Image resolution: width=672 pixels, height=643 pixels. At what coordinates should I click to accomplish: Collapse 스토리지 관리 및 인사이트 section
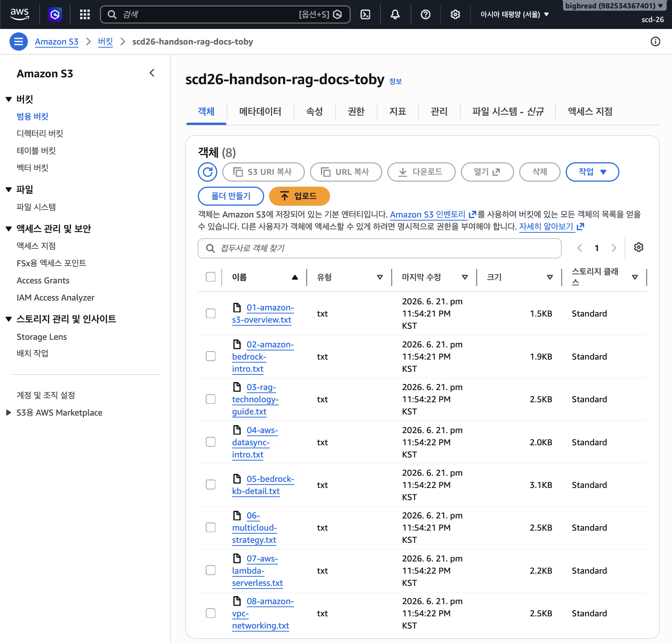[x=9, y=319]
